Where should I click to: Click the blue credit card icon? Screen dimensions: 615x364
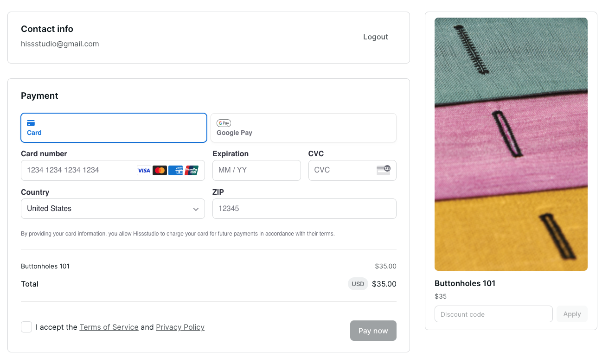pyautogui.click(x=31, y=123)
